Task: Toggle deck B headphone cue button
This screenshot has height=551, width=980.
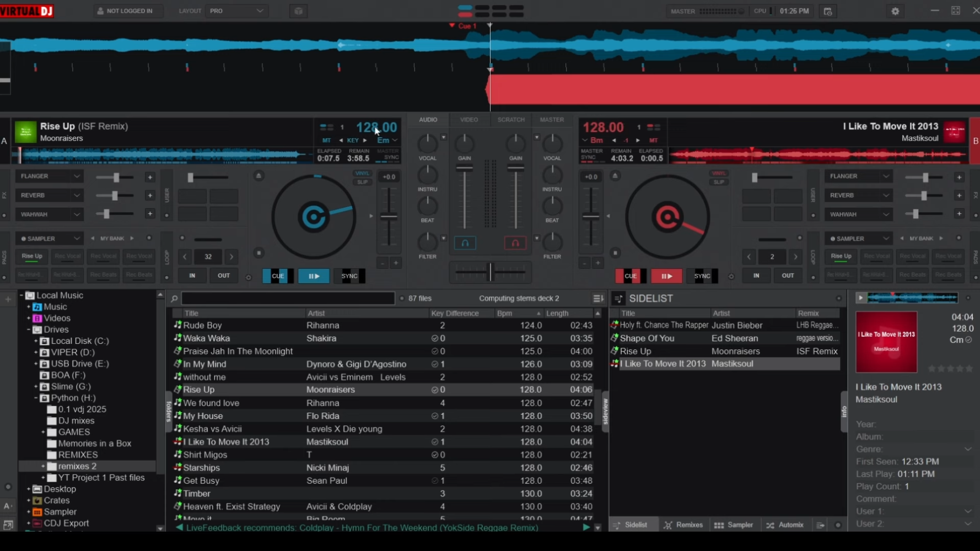Action: [x=515, y=243]
